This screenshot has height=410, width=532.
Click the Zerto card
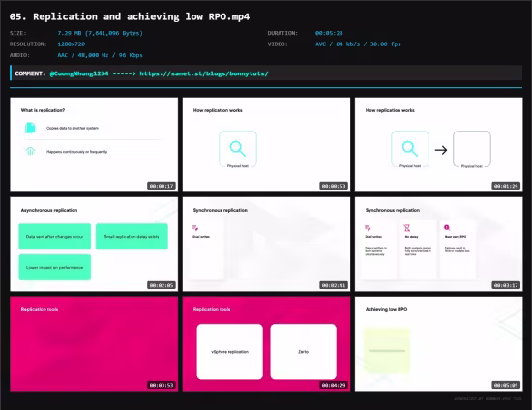[x=304, y=352]
